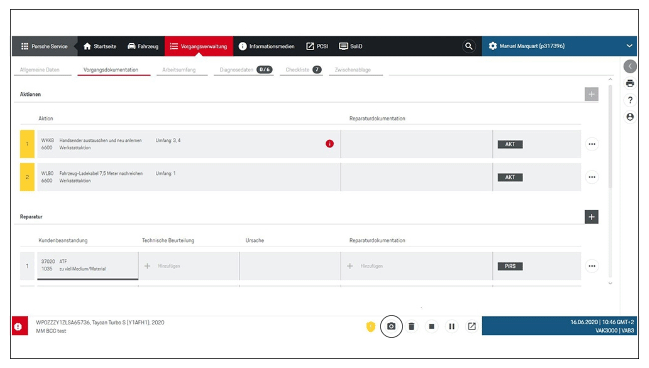Click the stop button in footer
The height and width of the screenshot is (368, 649).
pos(431,327)
